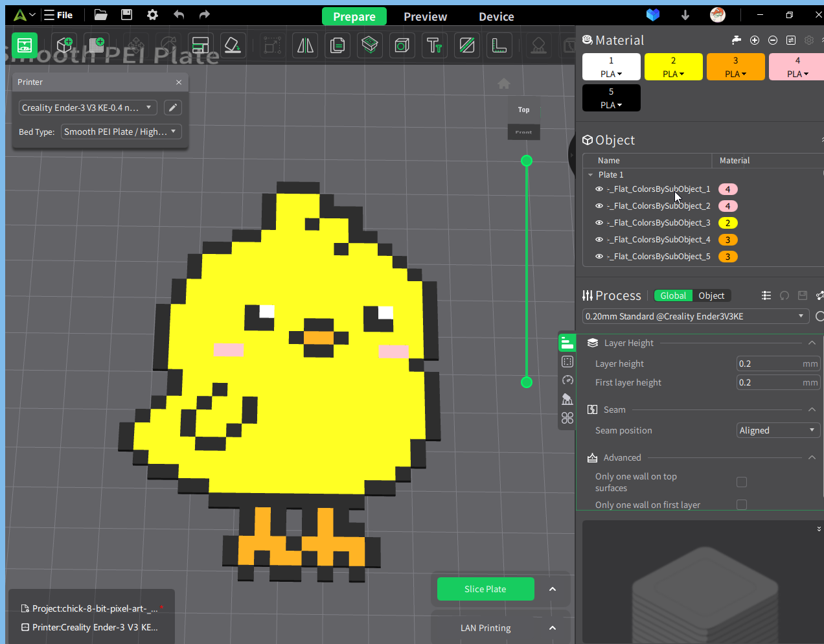Viewport: 824px width, 644px height.
Task: Collapse the Layer Height section
Action: [x=812, y=343]
